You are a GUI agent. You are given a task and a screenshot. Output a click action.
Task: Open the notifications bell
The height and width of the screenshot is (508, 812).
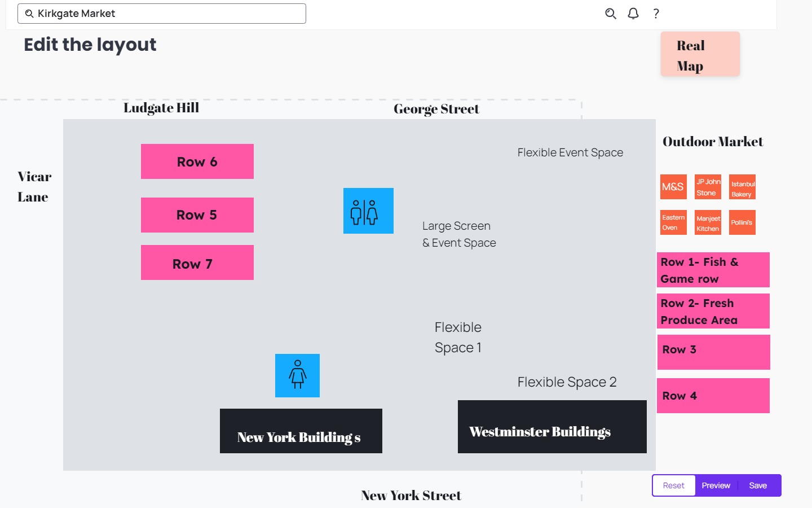pyautogui.click(x=633, y=14)
